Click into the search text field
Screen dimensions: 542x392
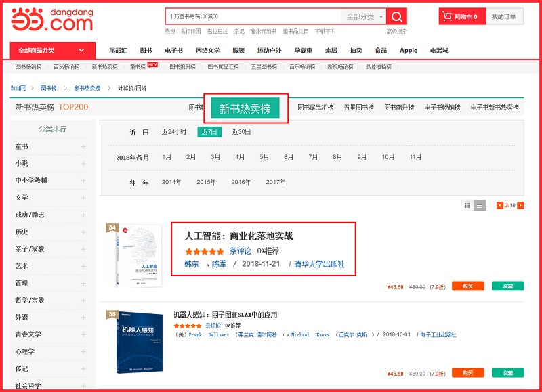coord(252,16)
